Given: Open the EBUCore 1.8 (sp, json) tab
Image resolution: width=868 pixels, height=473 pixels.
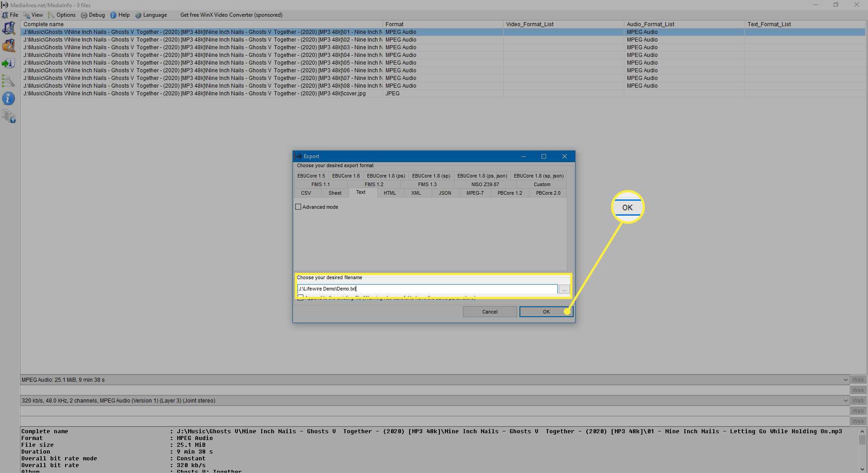Looking at the screenshot, I should 538,176.
